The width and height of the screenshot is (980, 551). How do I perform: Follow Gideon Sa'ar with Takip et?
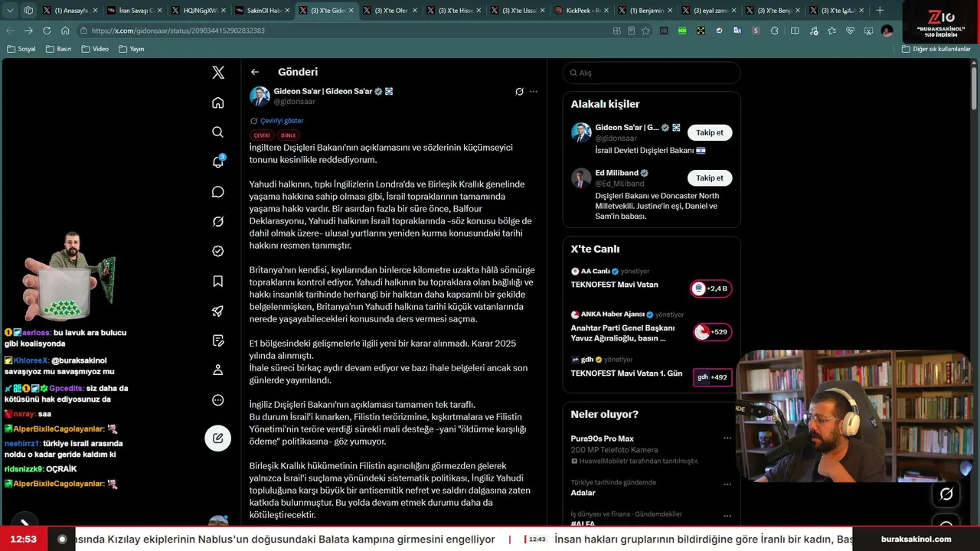(710, 132)
